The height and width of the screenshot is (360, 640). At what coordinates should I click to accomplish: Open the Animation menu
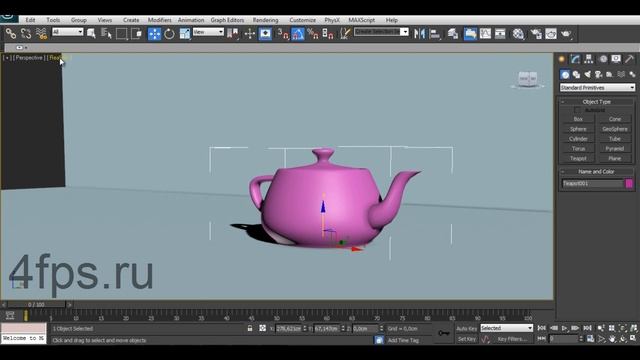point(191,20)
